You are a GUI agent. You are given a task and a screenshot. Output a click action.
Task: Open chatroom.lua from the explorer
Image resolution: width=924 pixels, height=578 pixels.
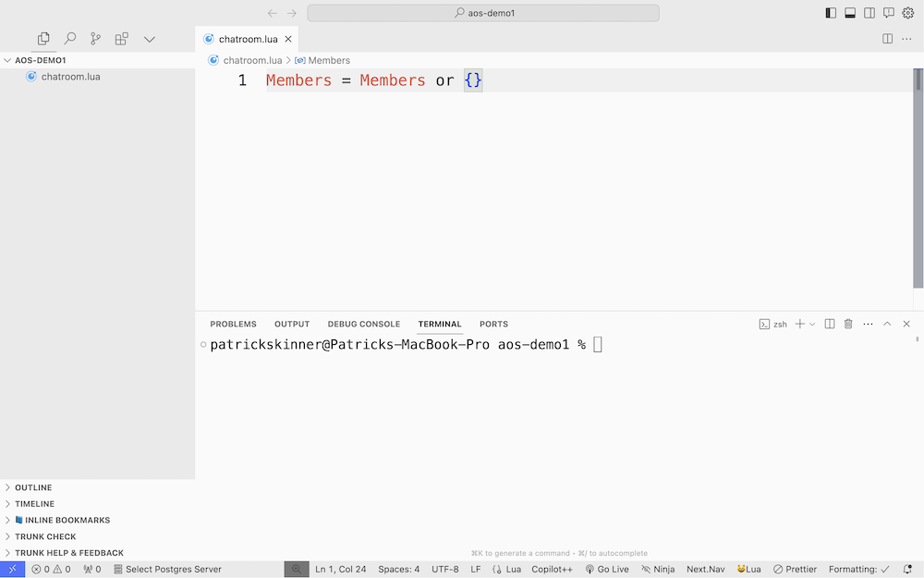pyautogui.click(x=70, y=76)
